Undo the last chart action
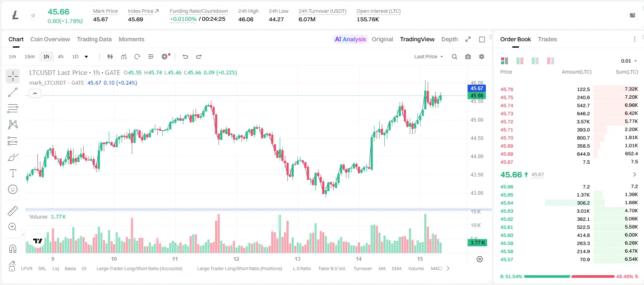Image resolution: width=644 pixels, height=285 pixels. point(185,57)
